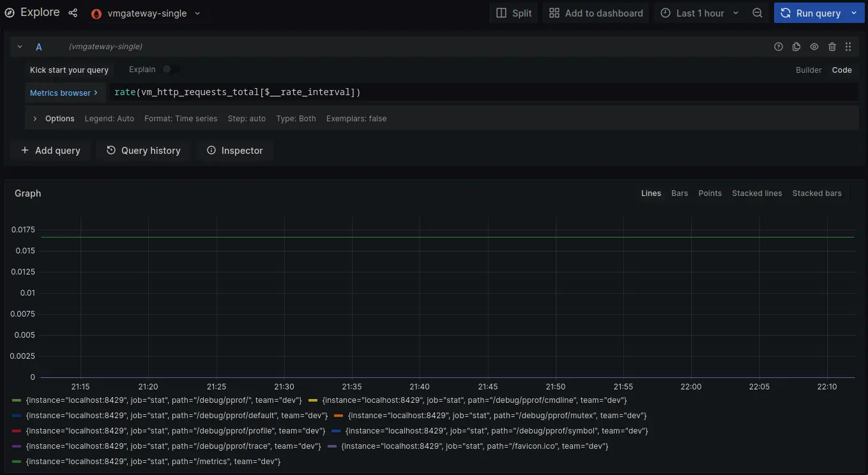The image size is (868, 475).
Task: Duplicate query A with the copy icon
Action: [x=796, y=47]
